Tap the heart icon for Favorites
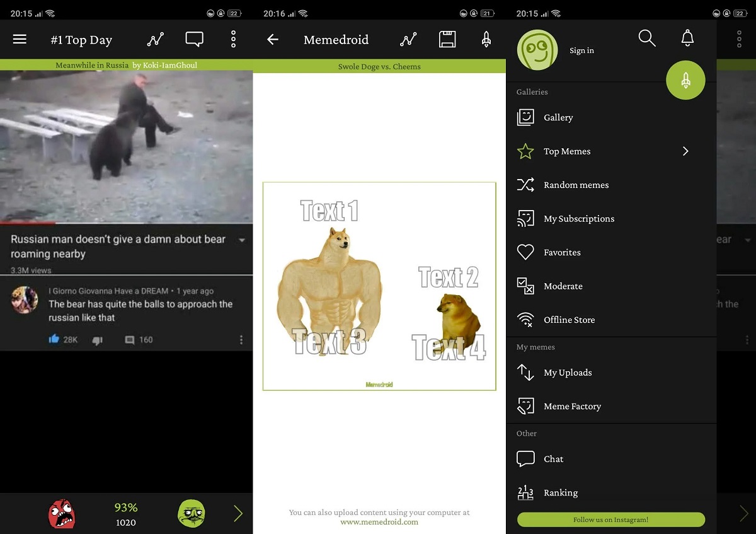756x534 pixels. tap(525, 252)
